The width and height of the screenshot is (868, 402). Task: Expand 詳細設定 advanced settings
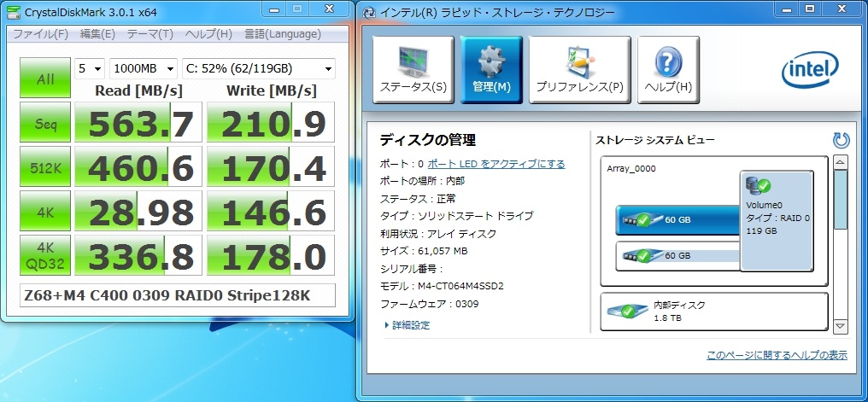(407, 325)
